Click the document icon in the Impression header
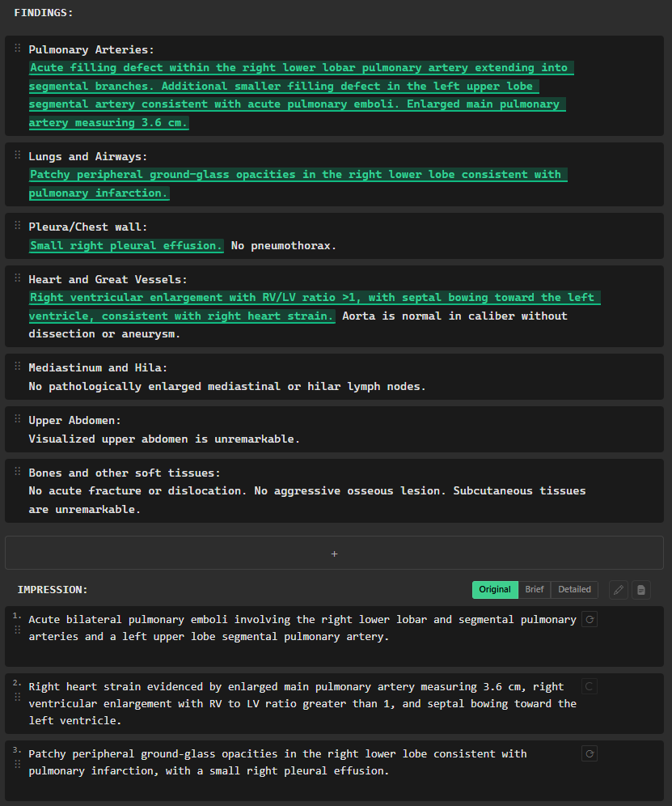 click(x=641, y=590)
